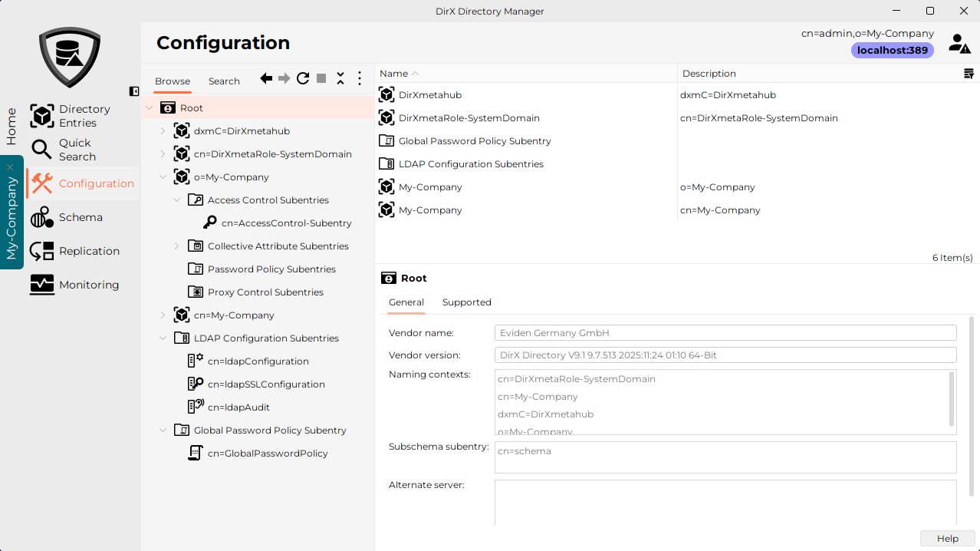The width and height of the screenshot is (980, 551).
Task: Expand the cn=My-Company tree node
Action: click(163, 315)
